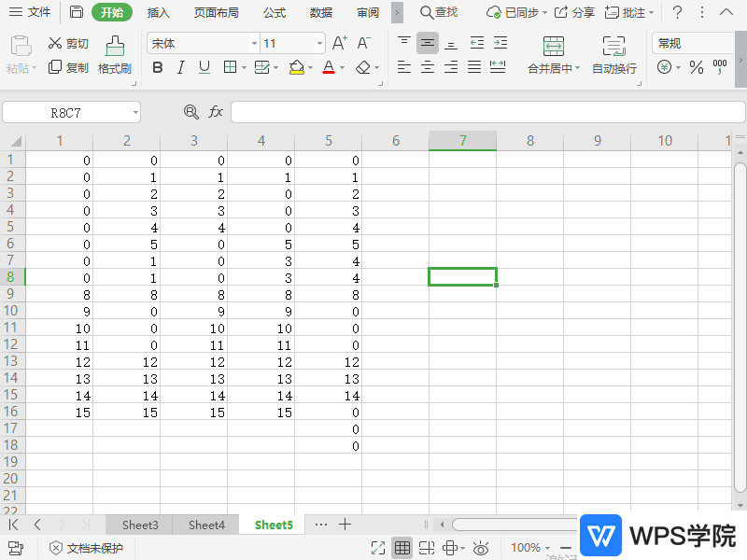Open the 插入 tab

(x=158, y=12)
